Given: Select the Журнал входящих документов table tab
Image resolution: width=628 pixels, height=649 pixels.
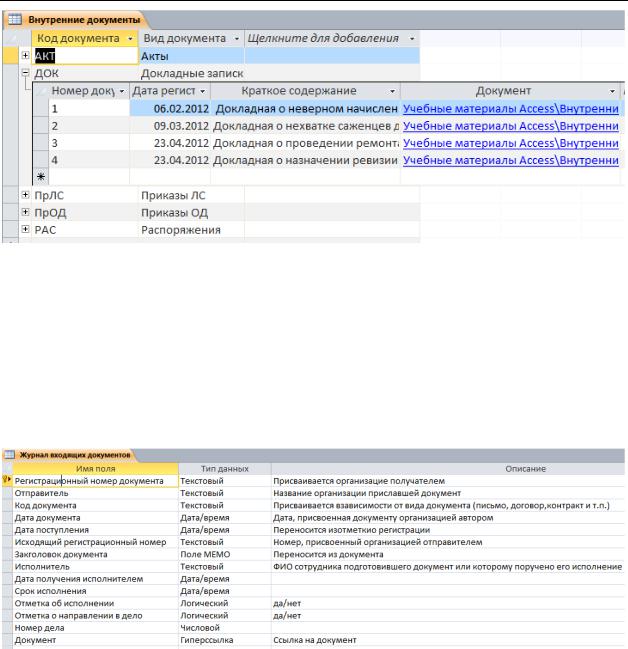Looking at the screenshot, I should (68, 455).
